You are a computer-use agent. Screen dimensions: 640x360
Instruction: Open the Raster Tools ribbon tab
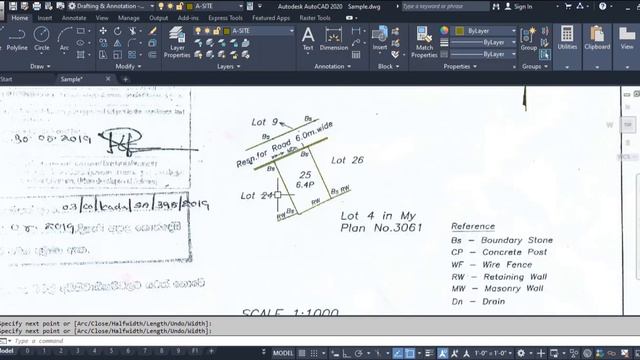pyautogui.click(x=315, y=18)
